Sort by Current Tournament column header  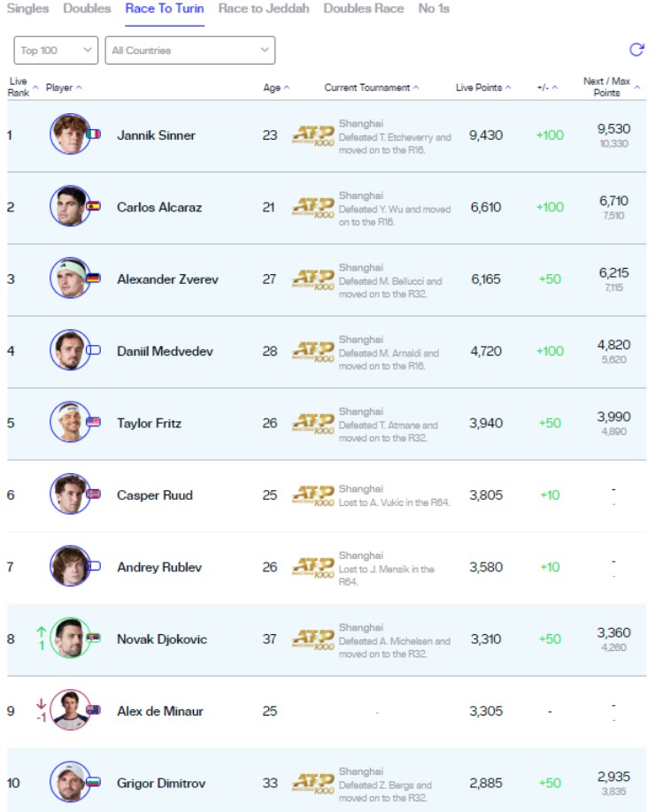[372, 88]
